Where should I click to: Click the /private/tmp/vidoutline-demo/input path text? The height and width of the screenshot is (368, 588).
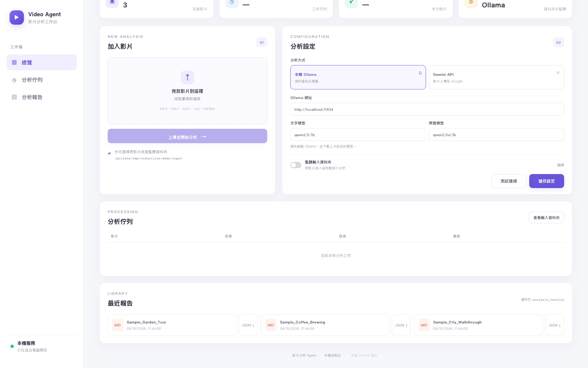pos(148,159)
